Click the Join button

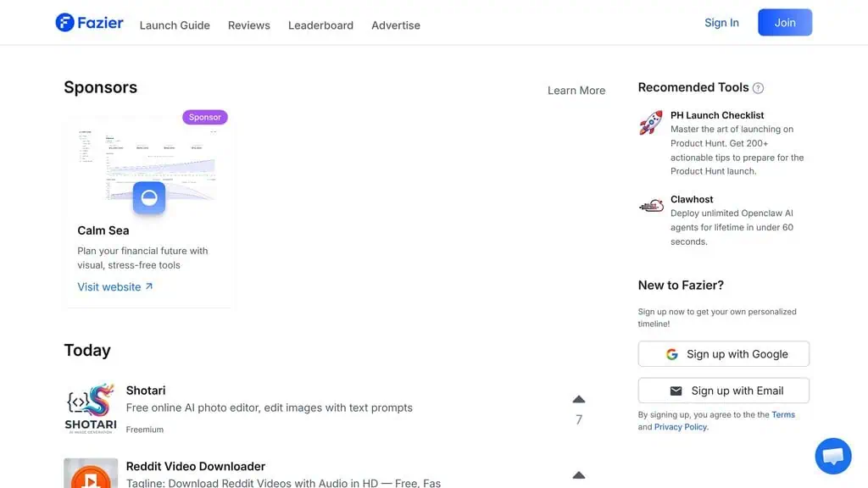785,23
